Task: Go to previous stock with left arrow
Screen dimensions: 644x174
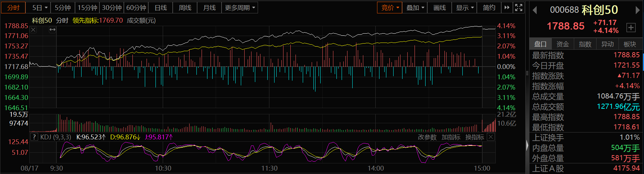Action: pyautogui.click(x=535, y=10)
